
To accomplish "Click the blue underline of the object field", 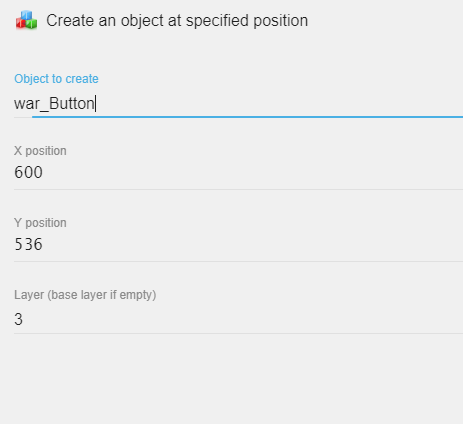I will tap(247, 117).
